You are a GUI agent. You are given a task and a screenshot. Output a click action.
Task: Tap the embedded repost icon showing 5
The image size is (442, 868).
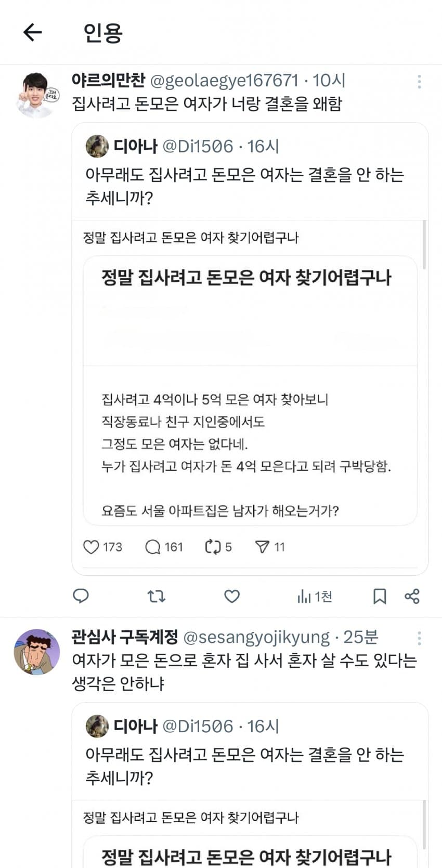tap(213, 547)
